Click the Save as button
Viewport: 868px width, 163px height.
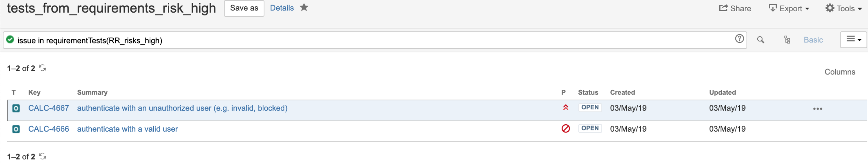point(244,8)
